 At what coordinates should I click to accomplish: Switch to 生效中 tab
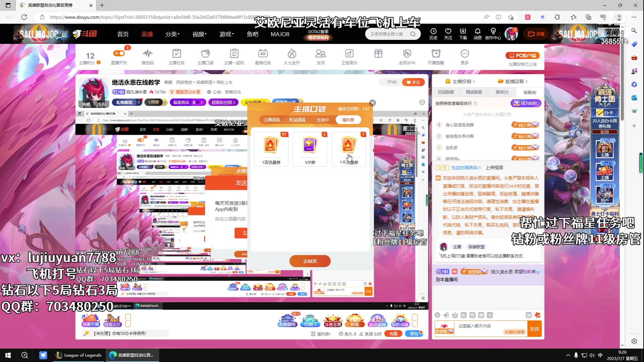(323, 120)
